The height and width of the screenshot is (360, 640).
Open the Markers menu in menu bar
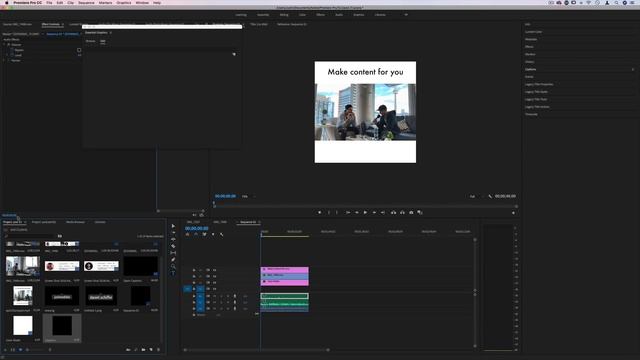(x=105, y=2)
